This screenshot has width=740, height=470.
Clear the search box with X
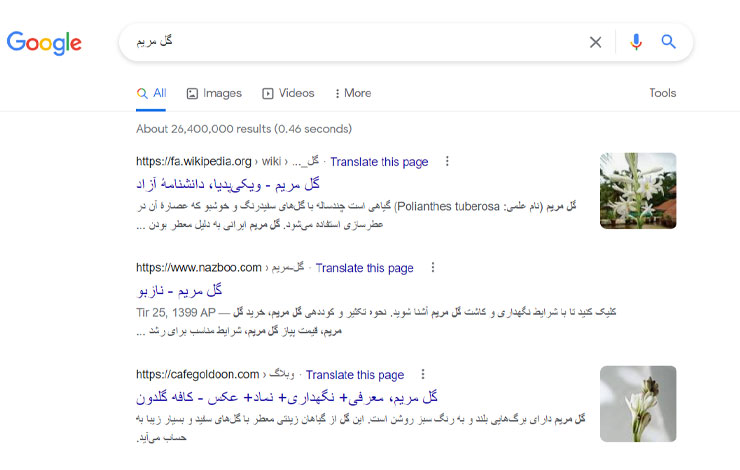click(x=596, y=42)
